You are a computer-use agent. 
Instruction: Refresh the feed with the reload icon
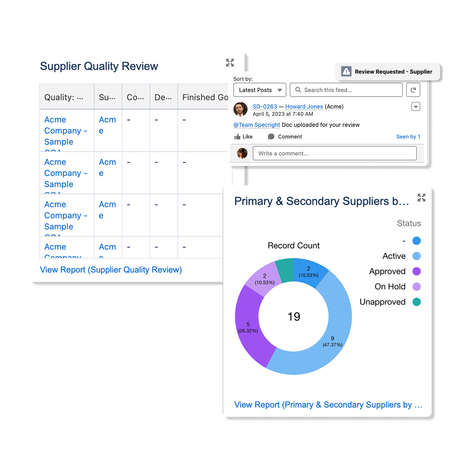(x=413, y=90)
